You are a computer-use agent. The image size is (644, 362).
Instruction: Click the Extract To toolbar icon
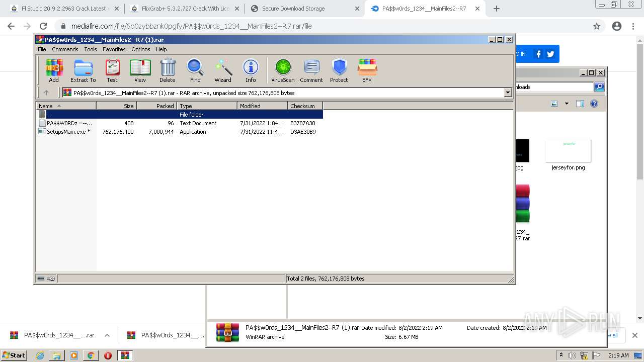(83, 70)
